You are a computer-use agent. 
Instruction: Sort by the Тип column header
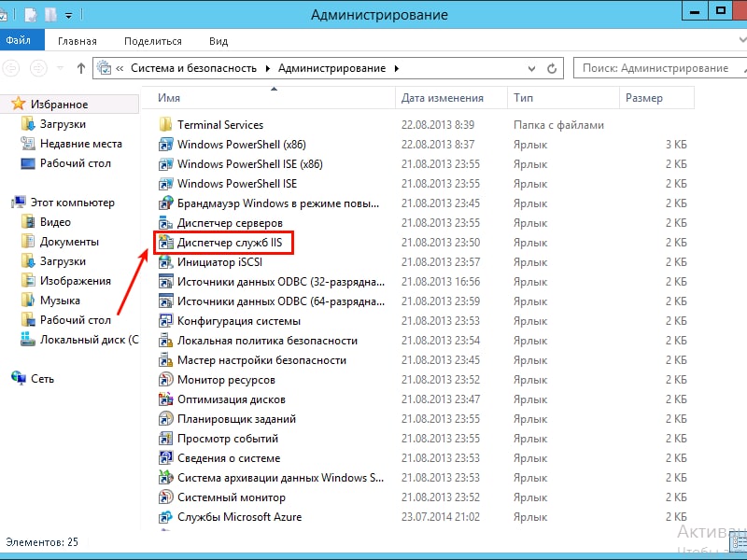(563, 98)
